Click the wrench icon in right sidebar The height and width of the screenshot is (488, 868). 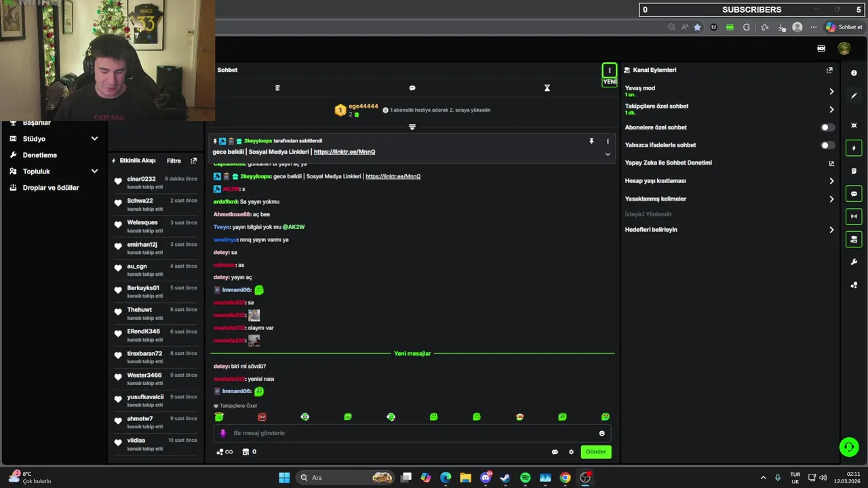tap(854, 262)
